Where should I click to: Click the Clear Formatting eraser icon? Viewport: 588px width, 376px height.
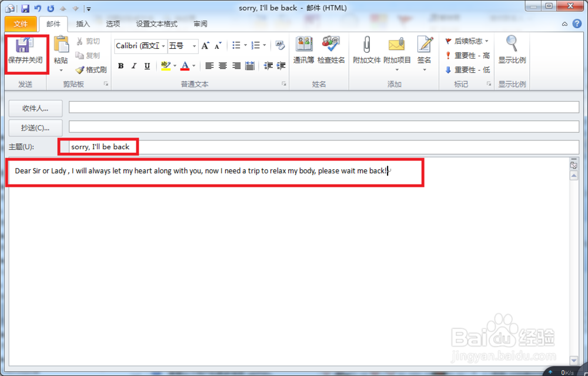280,45
